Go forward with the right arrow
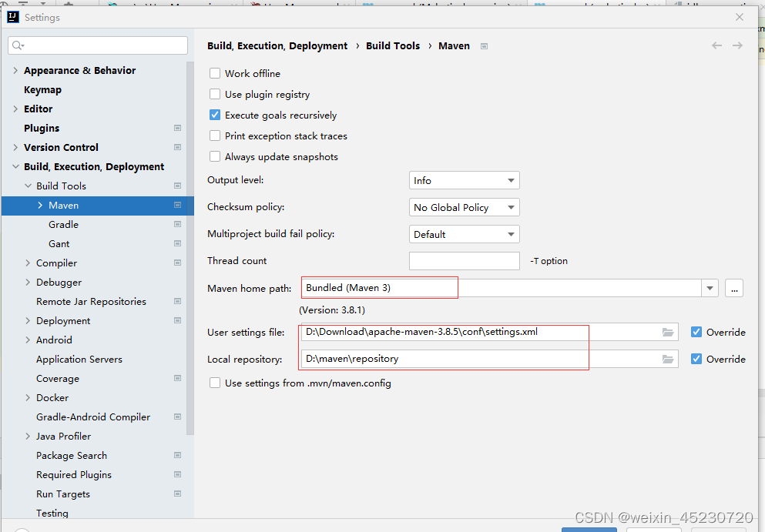This screenshot has height=532, width=765. 738,45
